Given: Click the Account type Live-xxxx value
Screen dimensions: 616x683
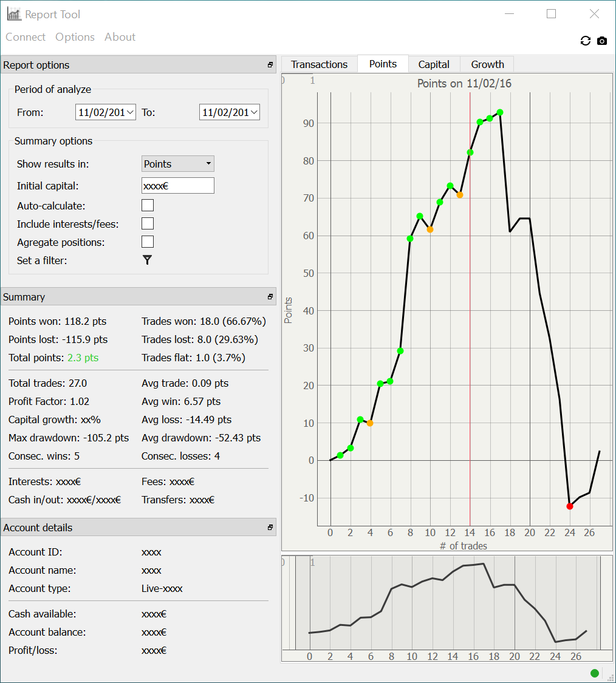Looking at the screenshot, I should [x=162, y=588].
